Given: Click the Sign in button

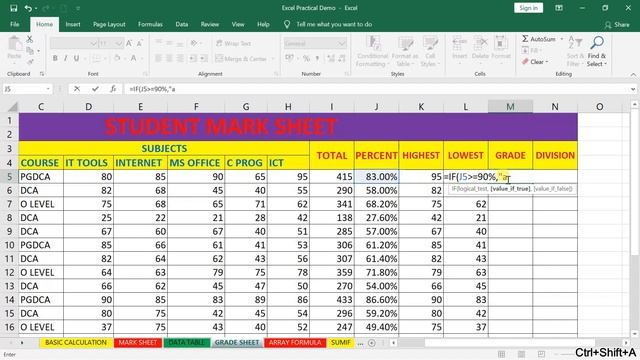Looking at the screenshot, I should click(528, 8).
